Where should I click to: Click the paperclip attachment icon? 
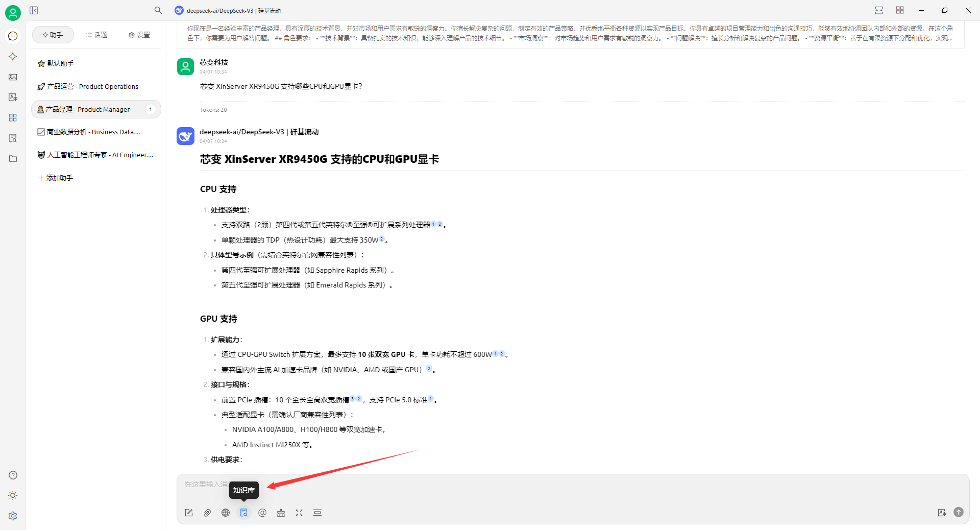[207, 513]
